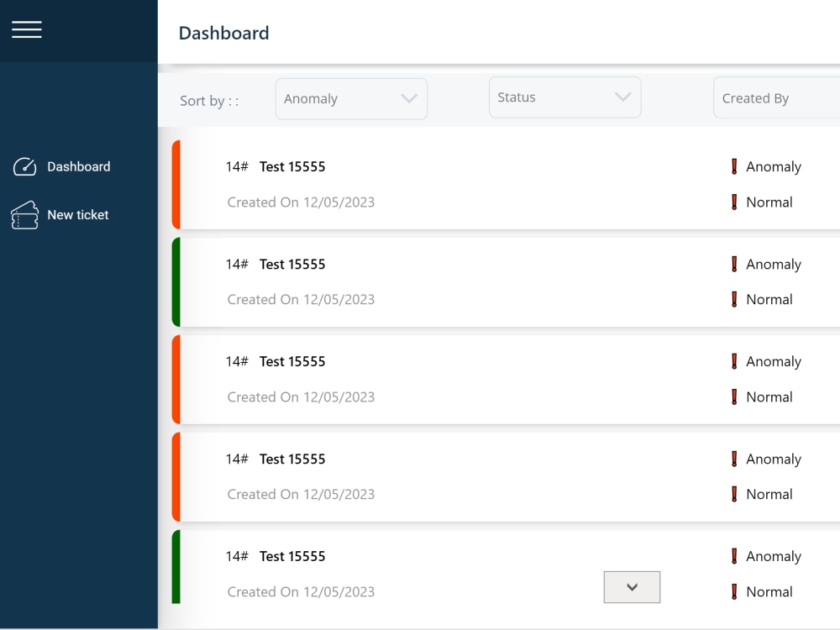Go to Dashboard via sidebar label
This screenshot has width=840, height=630.
79,166
